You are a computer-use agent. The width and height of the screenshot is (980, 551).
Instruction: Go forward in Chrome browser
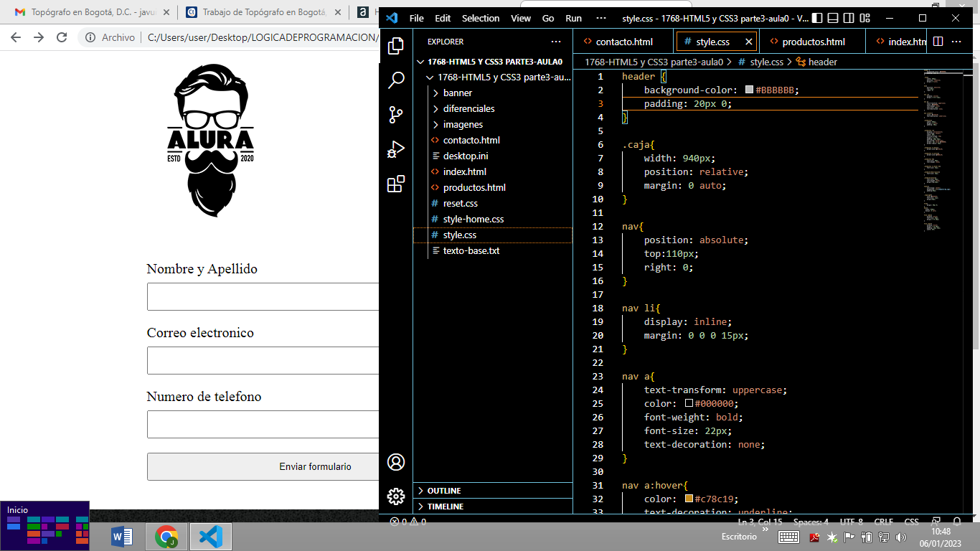coord(39,37)
